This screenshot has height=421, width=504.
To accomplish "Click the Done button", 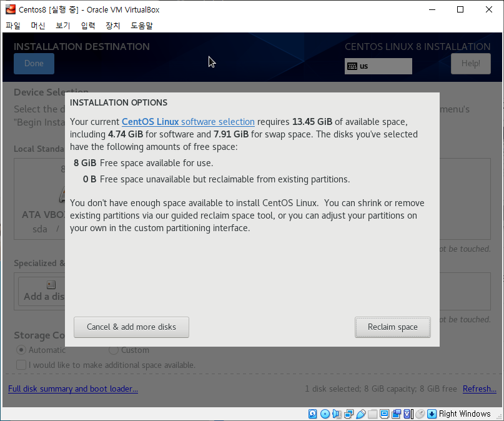I will pos(34,64).
